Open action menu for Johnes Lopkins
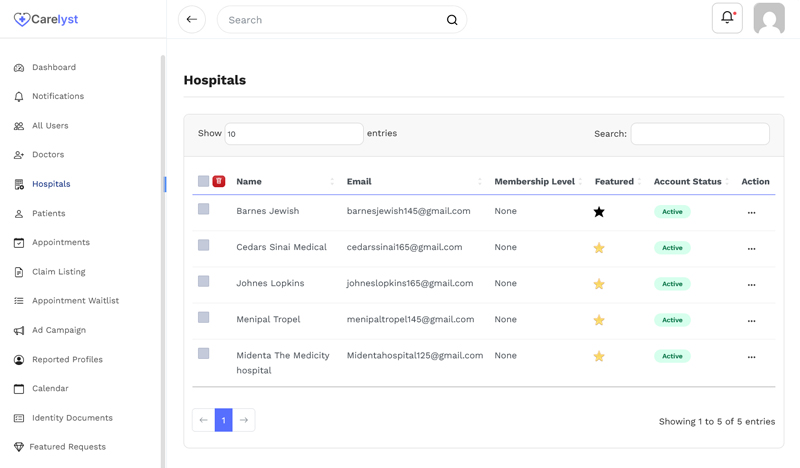 752,285
